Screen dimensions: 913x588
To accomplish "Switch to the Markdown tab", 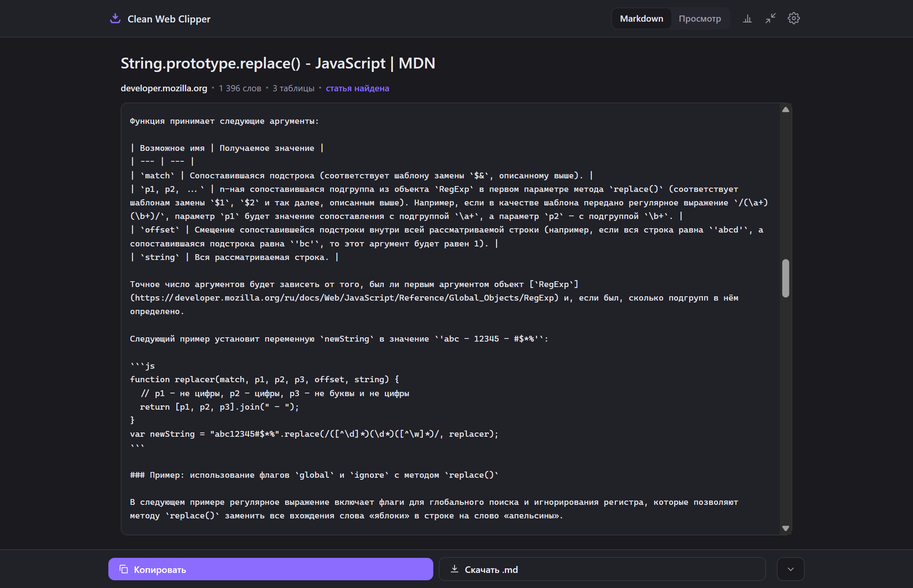I will point(641,19).
